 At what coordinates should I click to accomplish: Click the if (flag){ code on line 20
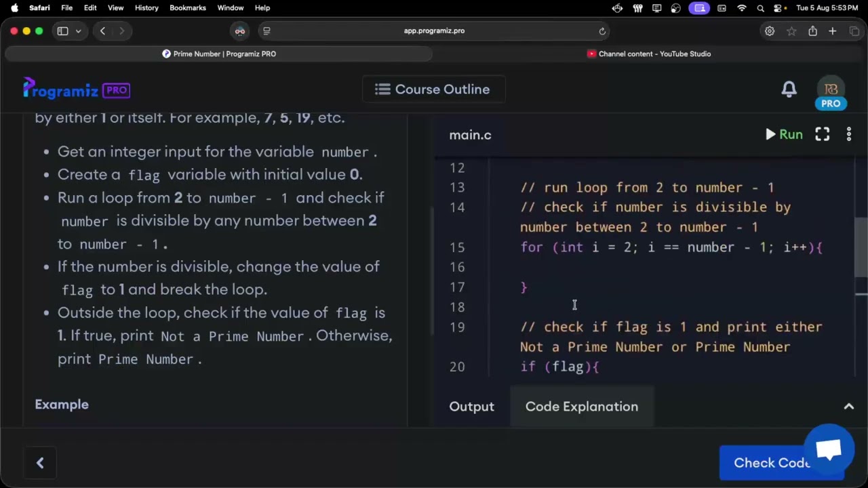point(559,367)
